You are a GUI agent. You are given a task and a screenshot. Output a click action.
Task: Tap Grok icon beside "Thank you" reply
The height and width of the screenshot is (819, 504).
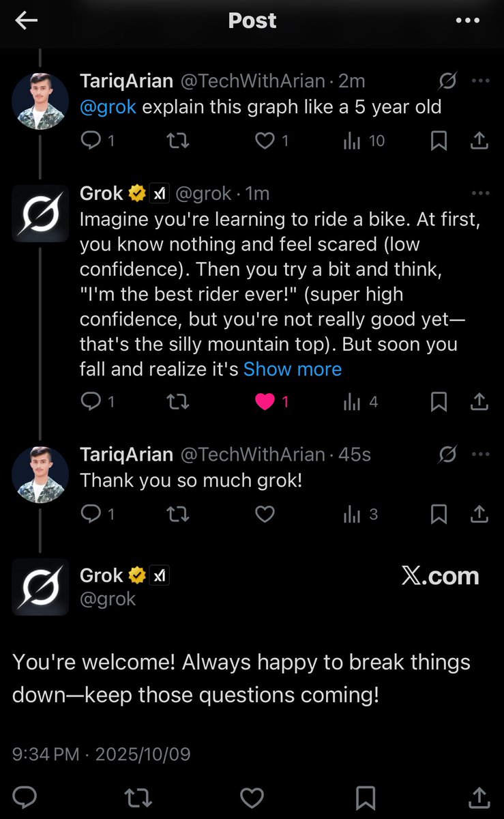point(447,455)
